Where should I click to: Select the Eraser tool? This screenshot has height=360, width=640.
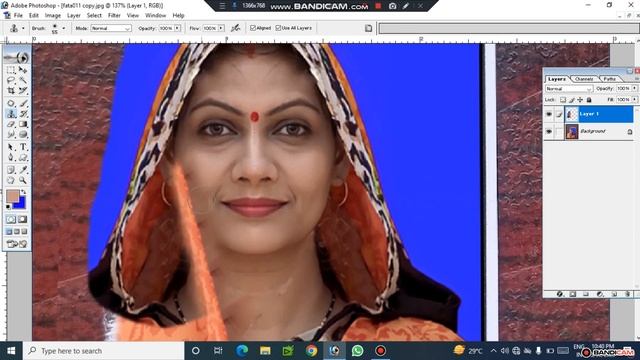tap(11, 124)
